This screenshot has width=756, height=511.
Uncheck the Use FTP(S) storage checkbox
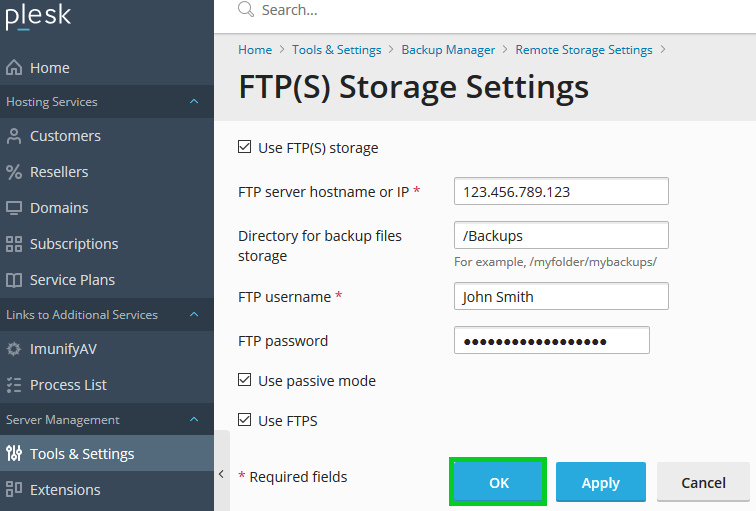[x=245, y=148]
